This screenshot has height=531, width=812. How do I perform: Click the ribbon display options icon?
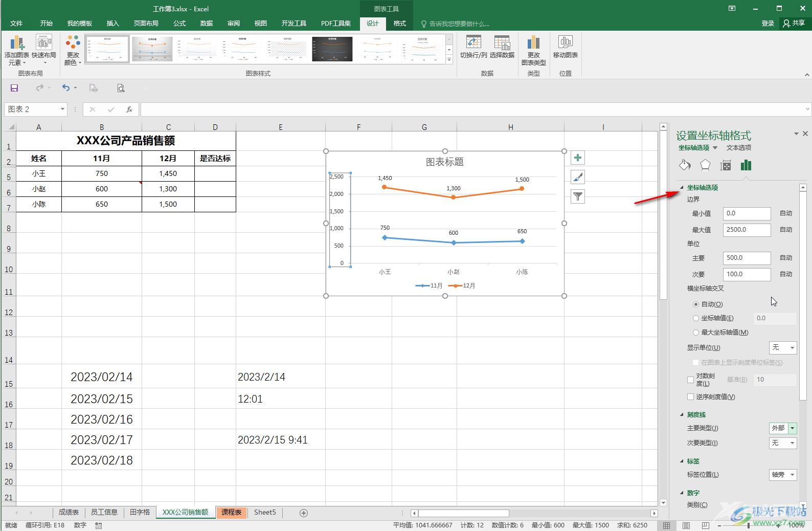point(732,9)
